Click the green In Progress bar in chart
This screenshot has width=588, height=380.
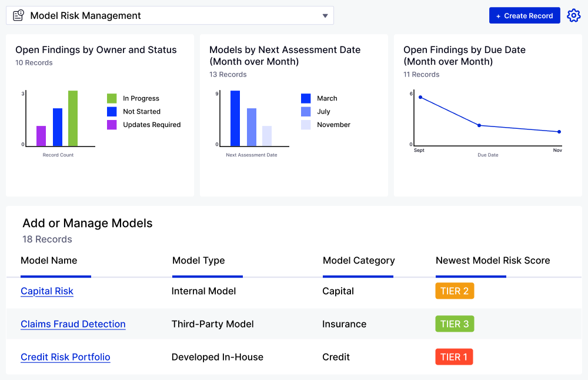73,118
